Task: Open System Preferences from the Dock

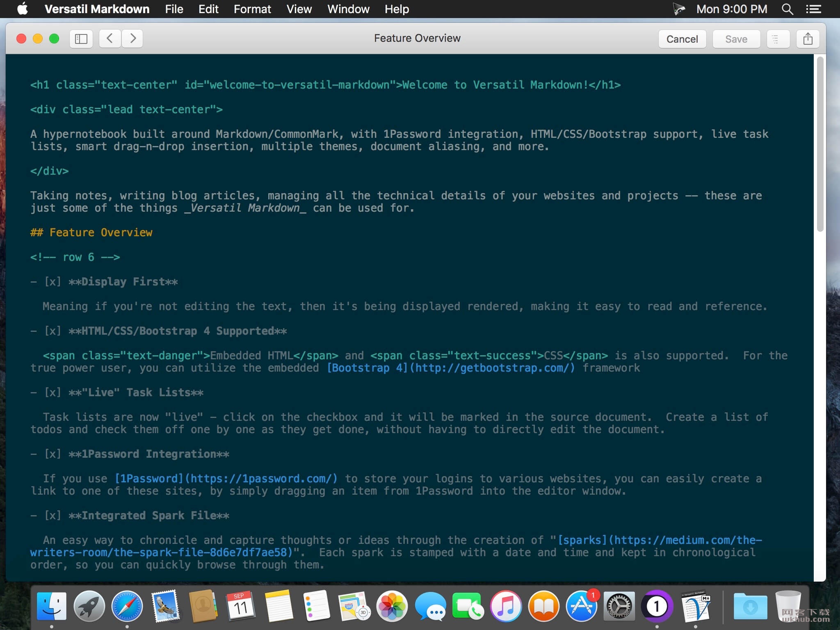Action: pos(619,606)
